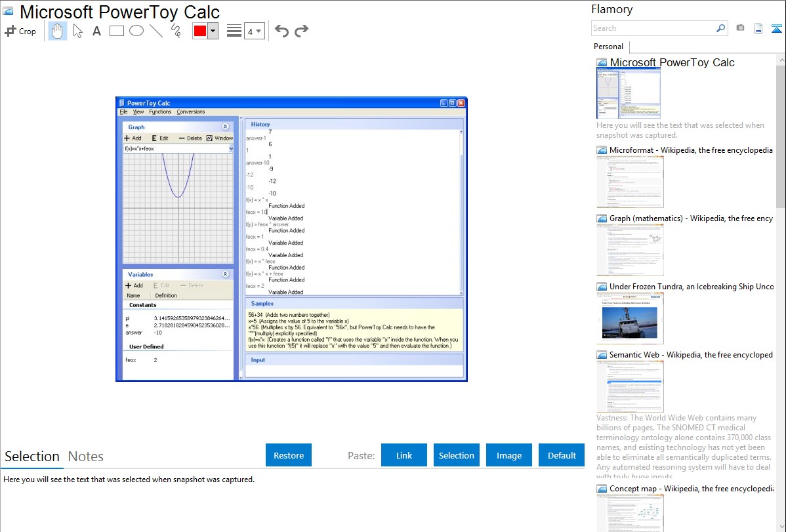Open the Functions menu in PowerToy Calc

(x=160, y=112)
